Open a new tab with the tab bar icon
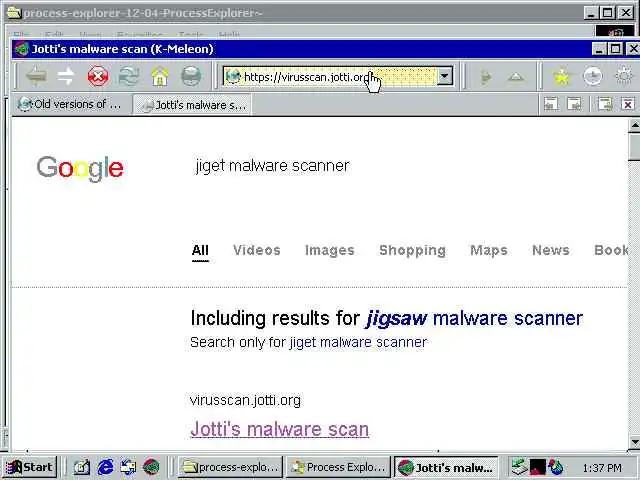The image size is (640, 480). [x=605, y=104]
